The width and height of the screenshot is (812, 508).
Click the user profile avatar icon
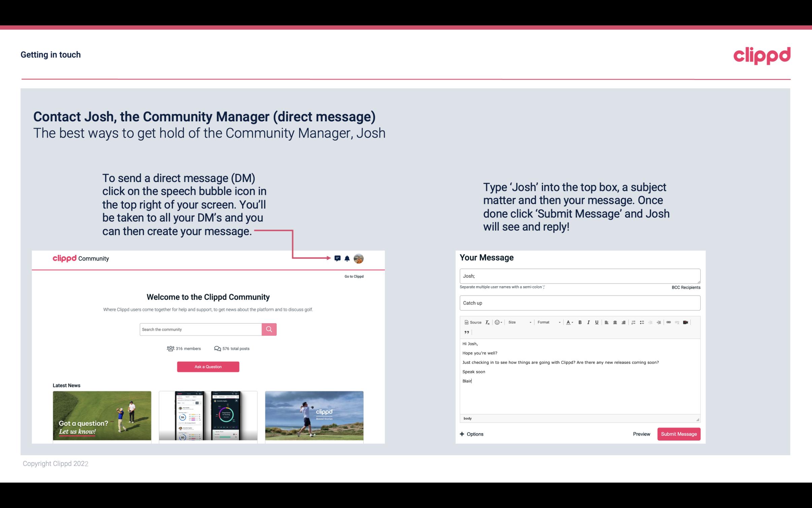click(359, 258)
